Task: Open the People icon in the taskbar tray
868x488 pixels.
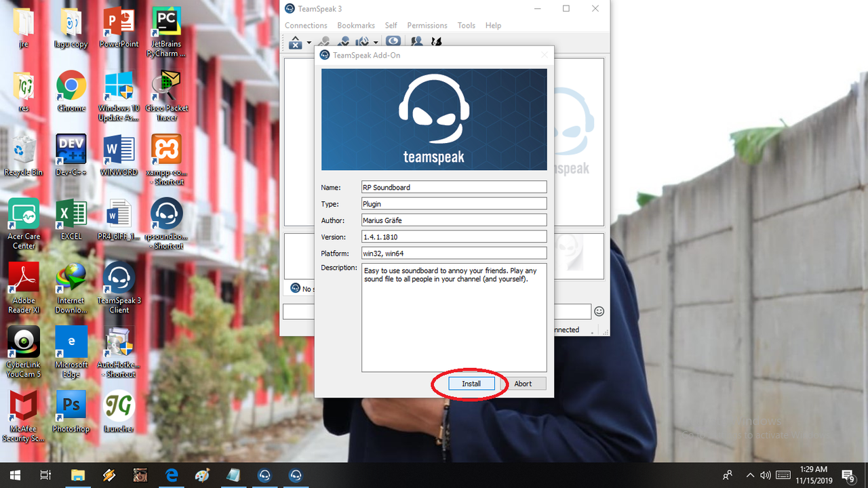Action: (x=728, y=475)
